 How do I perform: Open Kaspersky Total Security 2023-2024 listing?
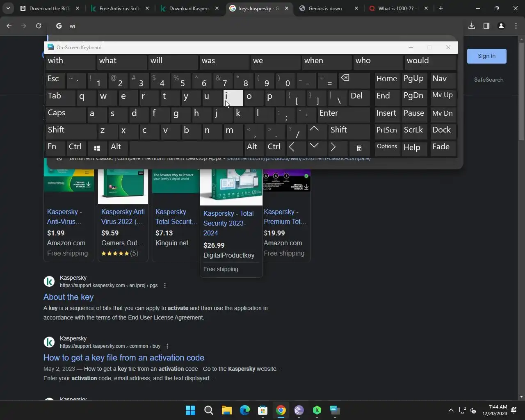(228, 223)
